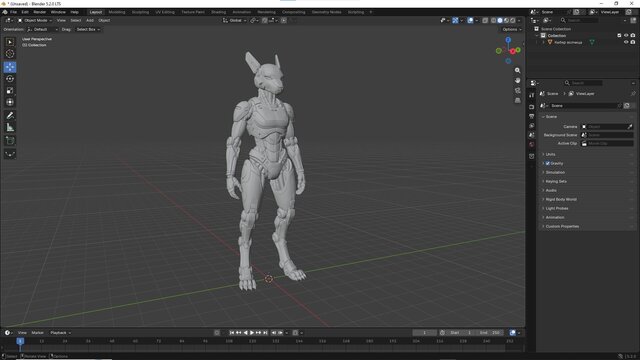Switch perspective/orthographic grid icon in viewport
The image size is (640, 360).
[518, 100]
